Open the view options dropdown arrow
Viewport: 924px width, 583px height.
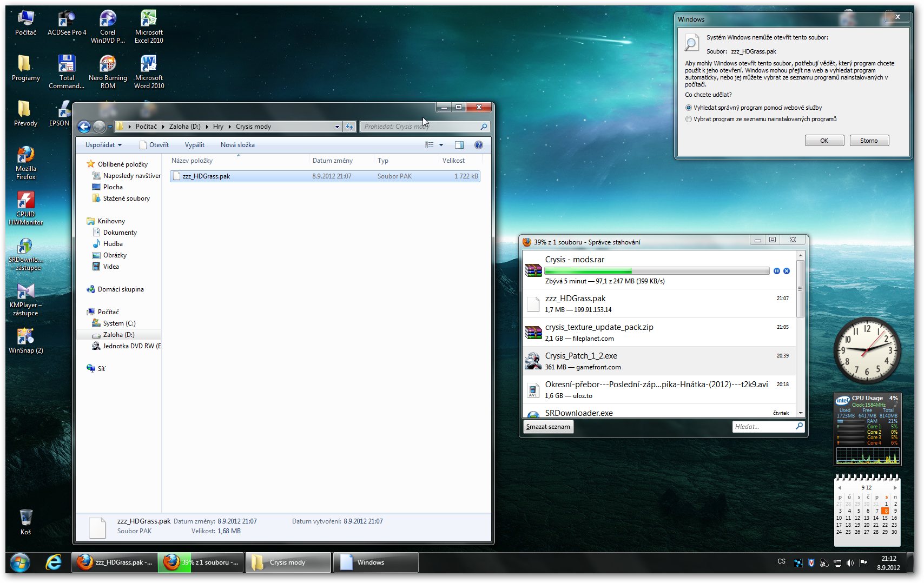441,145
